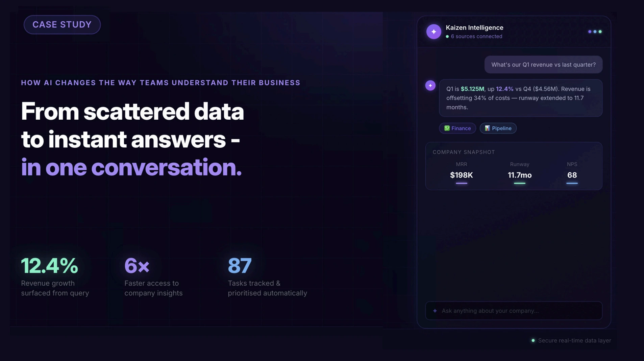Viewport: 644px width, 361px height.
Task: Click the AI response message about Q1
Action: click(520, 98)
